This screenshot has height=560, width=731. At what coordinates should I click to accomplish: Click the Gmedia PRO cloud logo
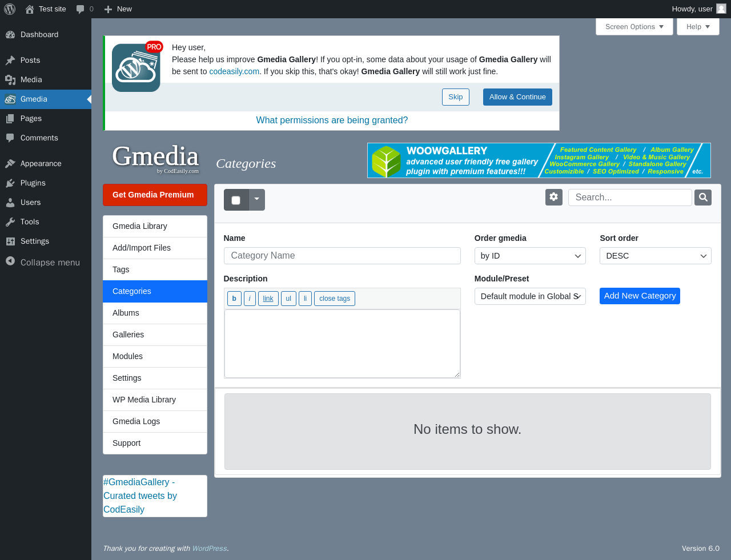136,67
